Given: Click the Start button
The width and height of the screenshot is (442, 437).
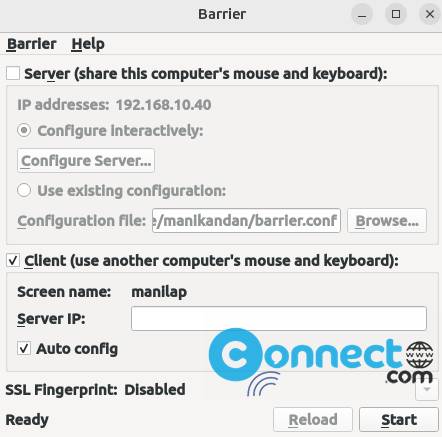Looking at the screenshot, I should pyautogui.click(x=399, y=419).
